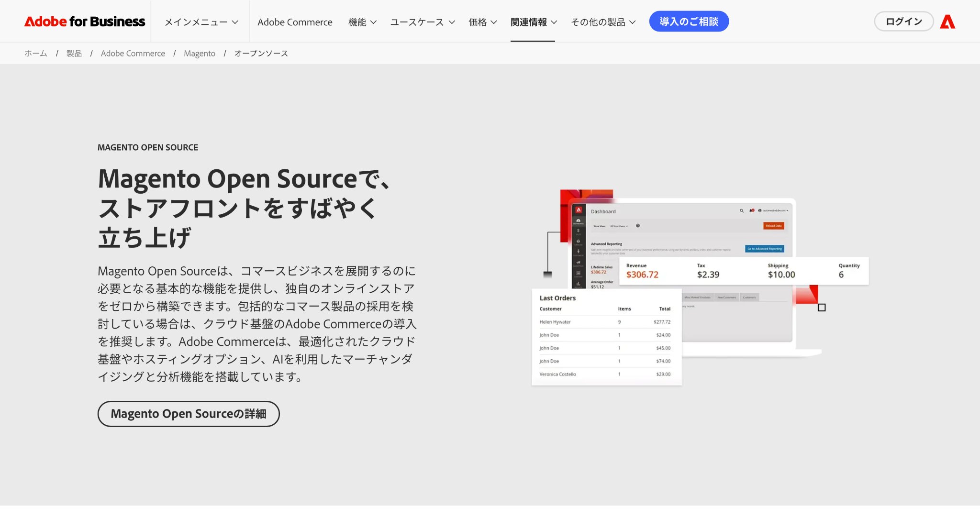Click the 'Veronica Costello' order row name

[557, 374]
